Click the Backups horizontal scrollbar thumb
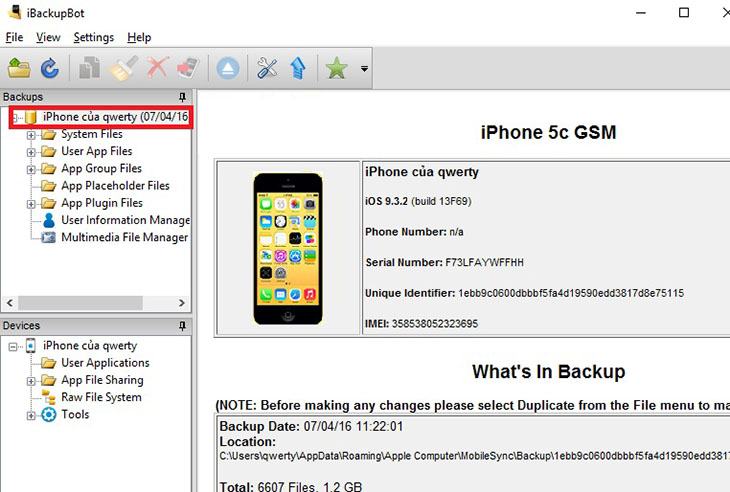The height and width of the screenshot is (492, 730). click(x=80, y=303)
